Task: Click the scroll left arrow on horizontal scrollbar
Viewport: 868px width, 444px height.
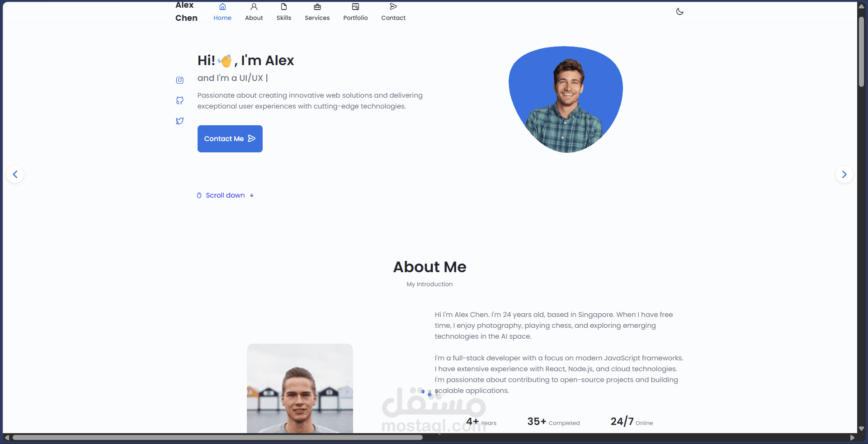Action: 7,438
